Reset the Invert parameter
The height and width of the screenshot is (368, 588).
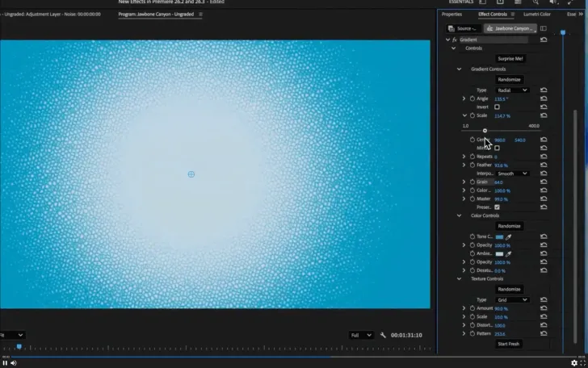[x=544, y=107]
